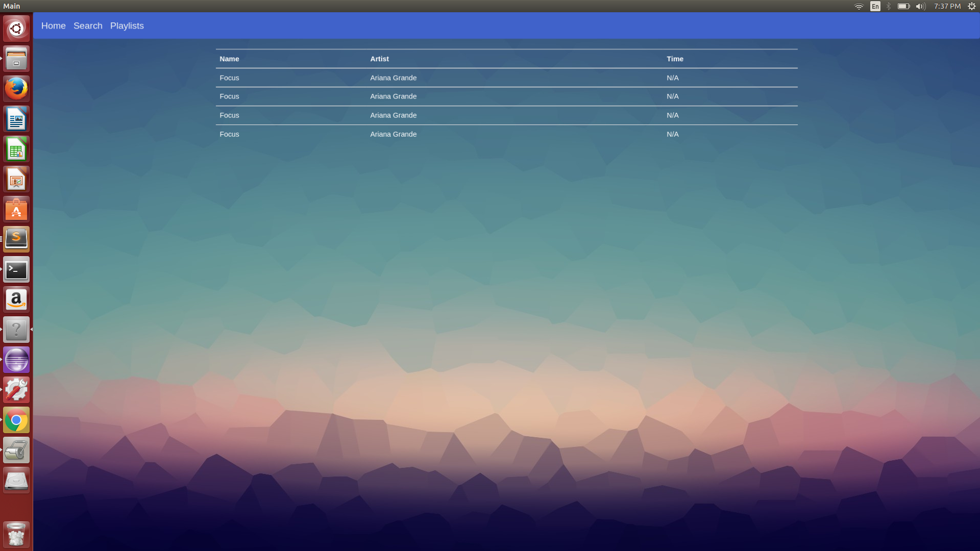This screenshot has width=980, height=551.
Task: Navigate to Playlists in navbar
Action: tap(127, 26)
